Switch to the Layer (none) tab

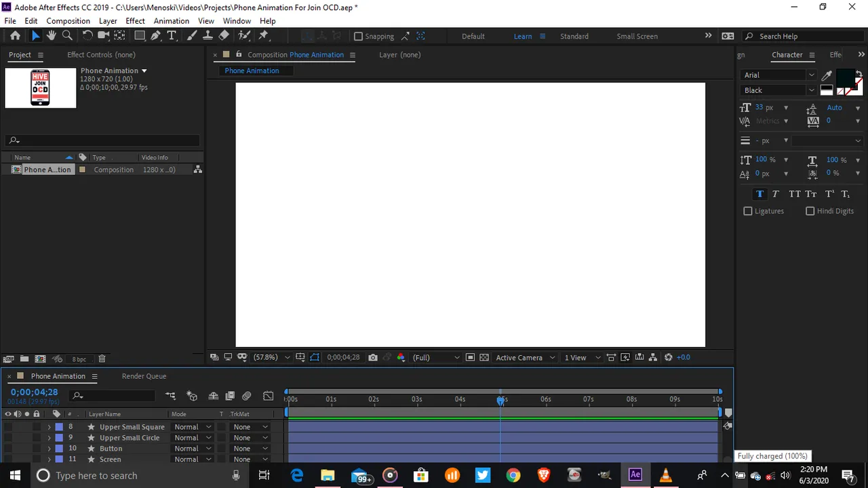[400, 55]
